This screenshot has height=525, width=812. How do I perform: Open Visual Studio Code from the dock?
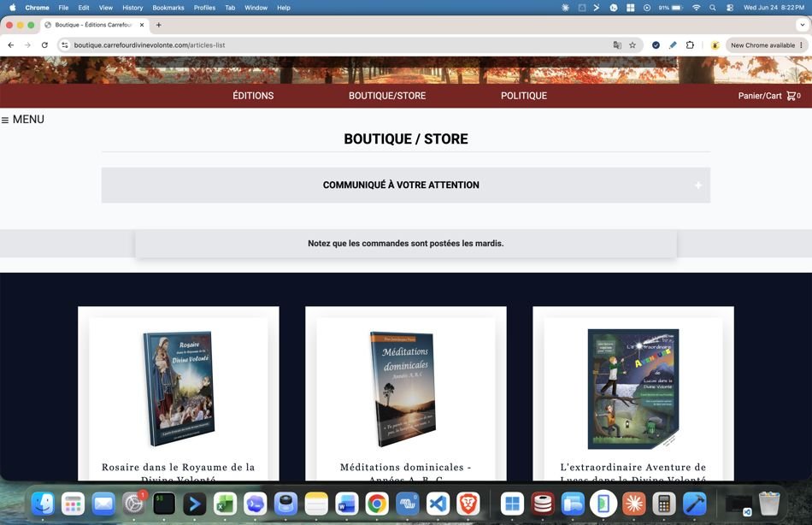coord(438,504)
